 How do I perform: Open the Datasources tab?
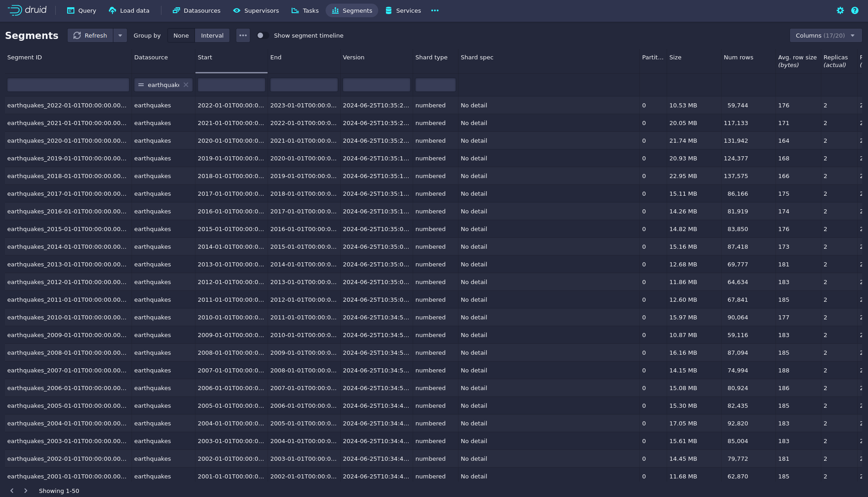click(x=196, y=10)
